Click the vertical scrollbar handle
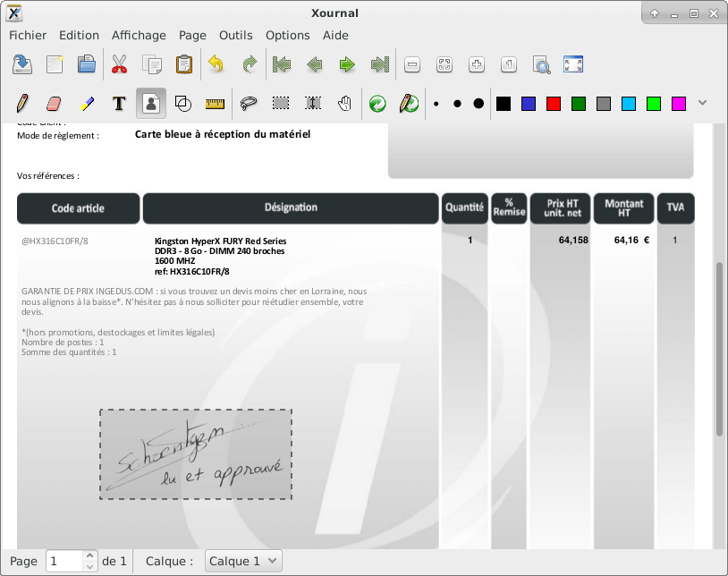The height and width of the screenshot is (576, 728). (x=720, y=349)
